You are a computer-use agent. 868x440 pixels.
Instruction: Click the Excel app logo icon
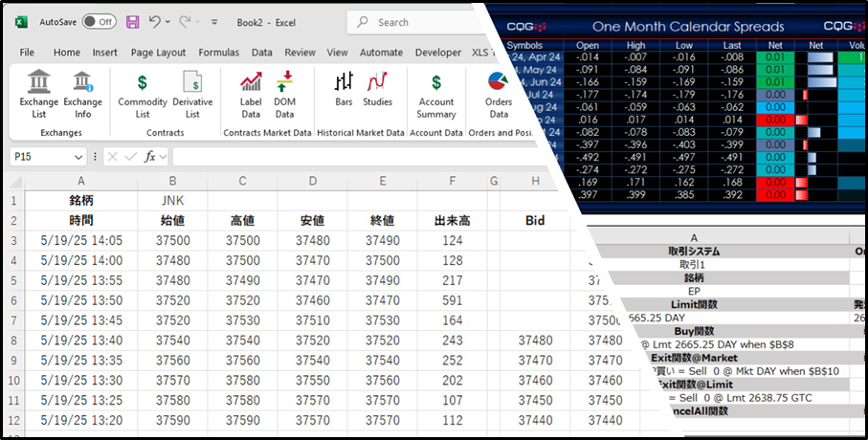(x=21, y=22)
